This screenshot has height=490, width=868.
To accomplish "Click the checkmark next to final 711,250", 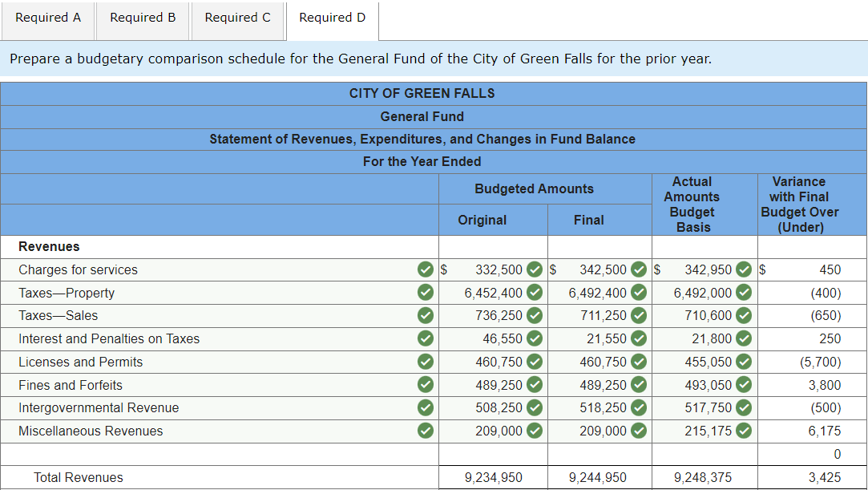I will tap(639, 316).
